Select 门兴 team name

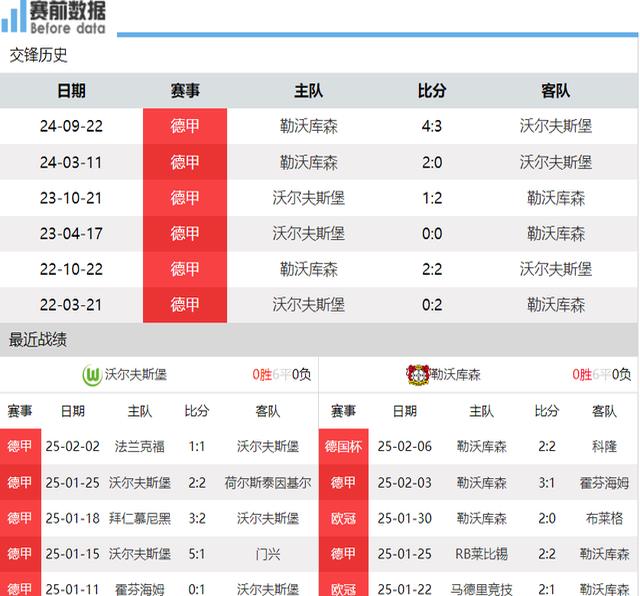268,554
